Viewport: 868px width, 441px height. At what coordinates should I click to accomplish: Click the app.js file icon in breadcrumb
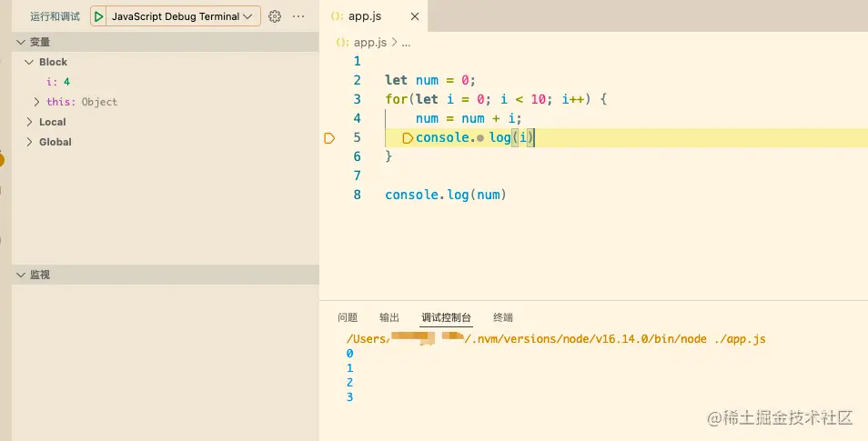coord(342,42)
